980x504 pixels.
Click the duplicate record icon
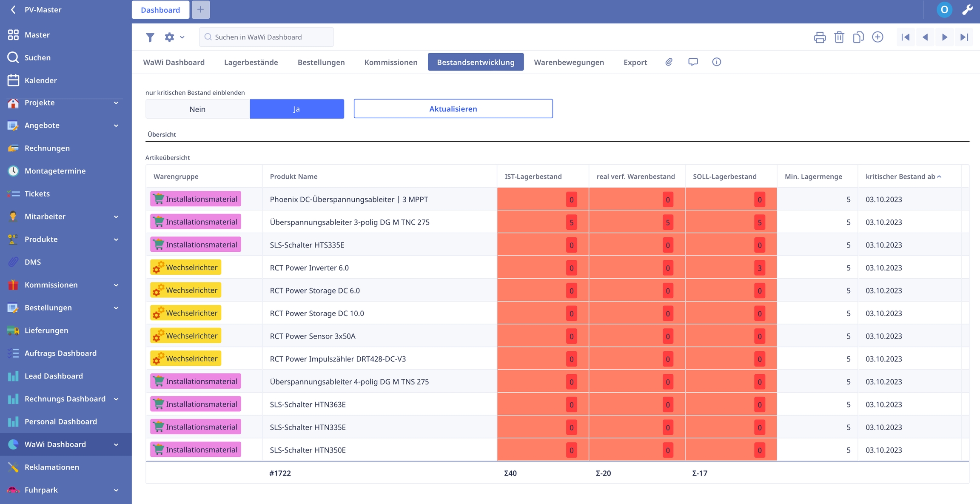858,37
